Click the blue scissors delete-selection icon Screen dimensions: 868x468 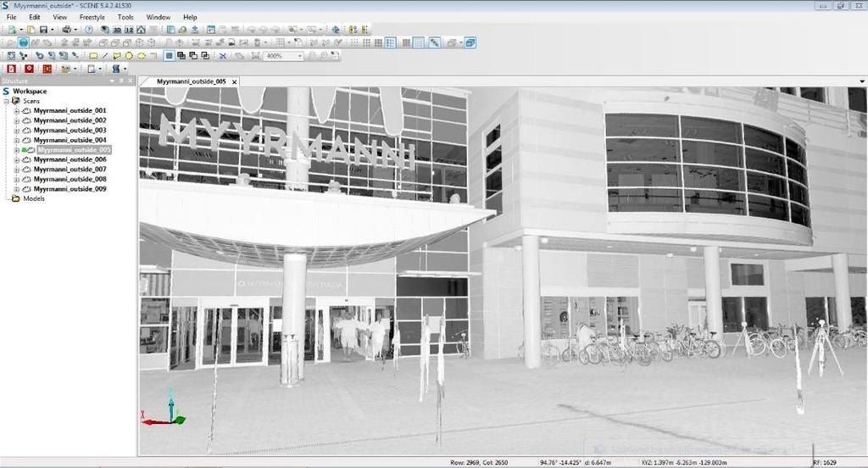223,55
